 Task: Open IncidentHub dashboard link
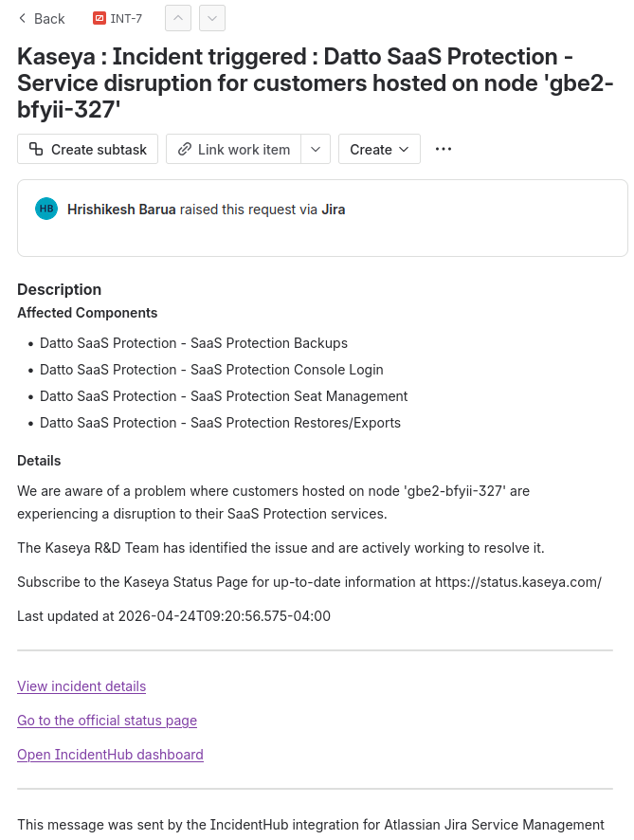(x=110, y=755)
